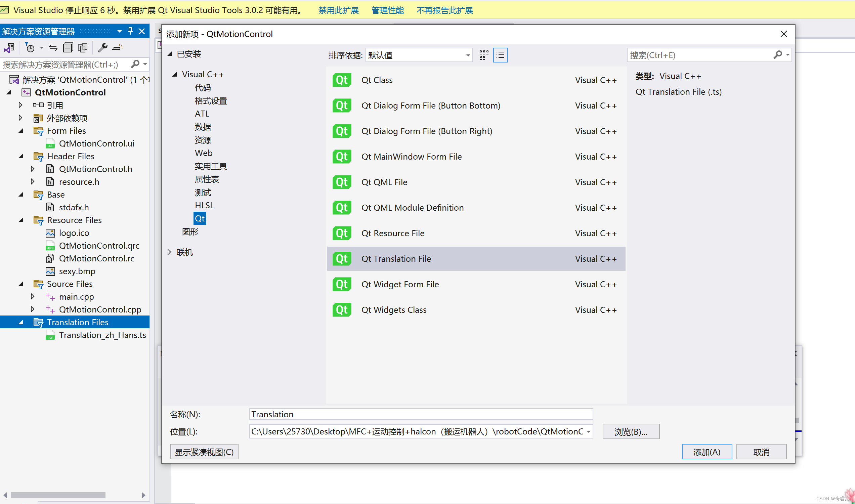Select the Qt category in tree
This screenshot has width=855, height=504.
200,218
